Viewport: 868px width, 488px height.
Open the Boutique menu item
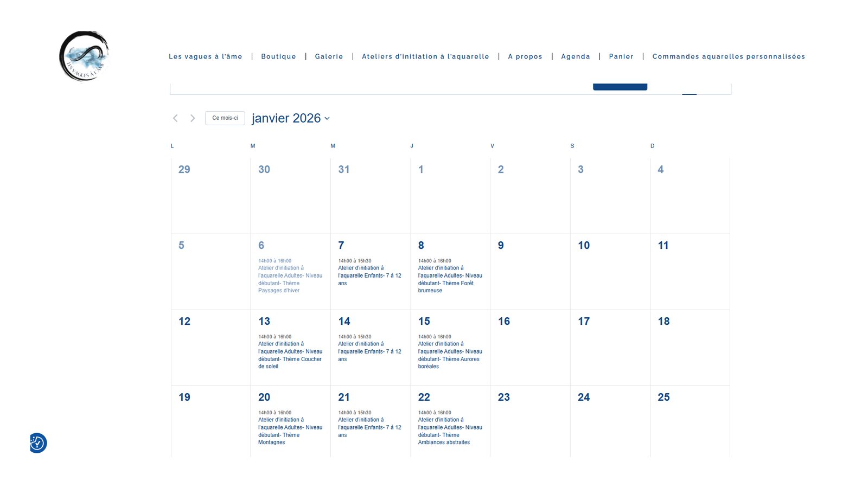(x=278, y=56)
